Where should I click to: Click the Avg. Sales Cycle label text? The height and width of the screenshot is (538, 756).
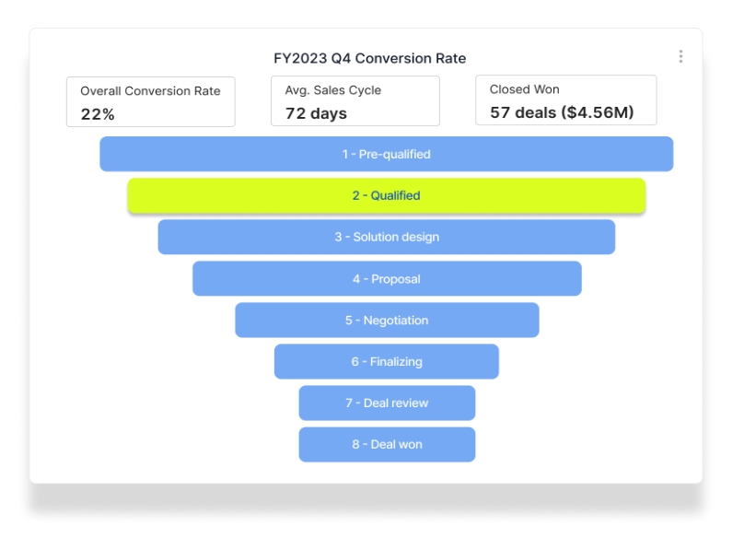click(x=332, y=90)
